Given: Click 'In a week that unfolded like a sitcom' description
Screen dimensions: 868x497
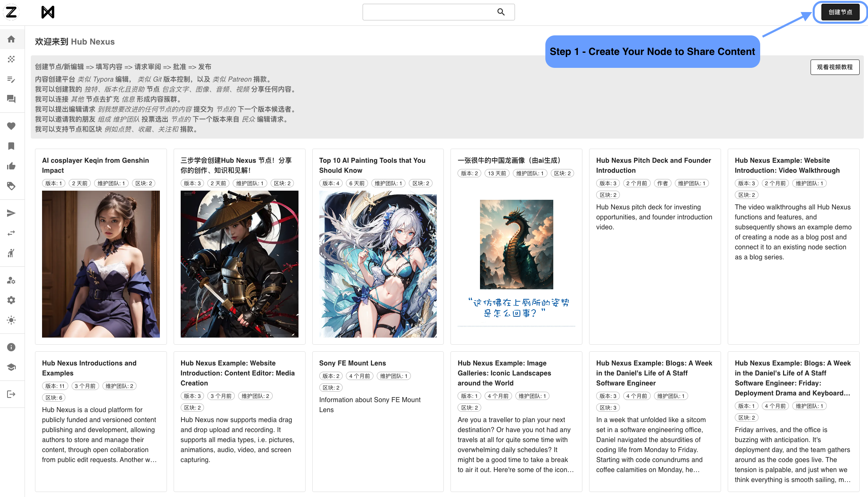Looking at the screenshot, I should point(651,445).
